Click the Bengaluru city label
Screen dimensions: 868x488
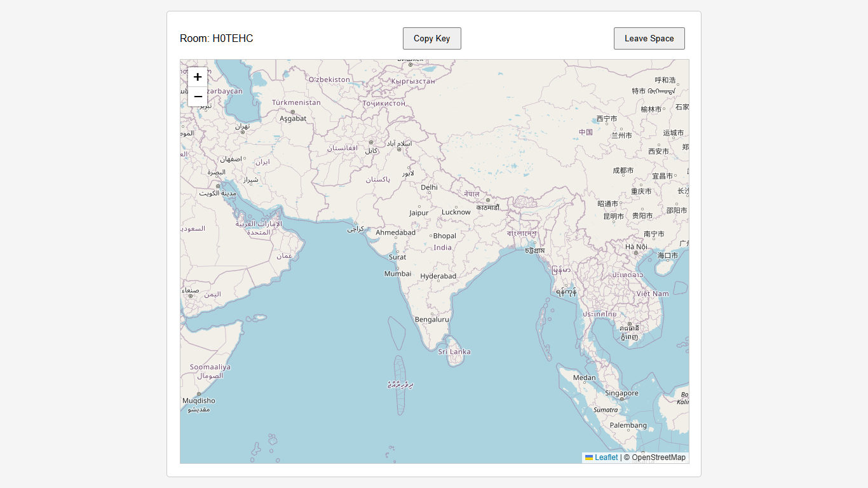[432, 320]
